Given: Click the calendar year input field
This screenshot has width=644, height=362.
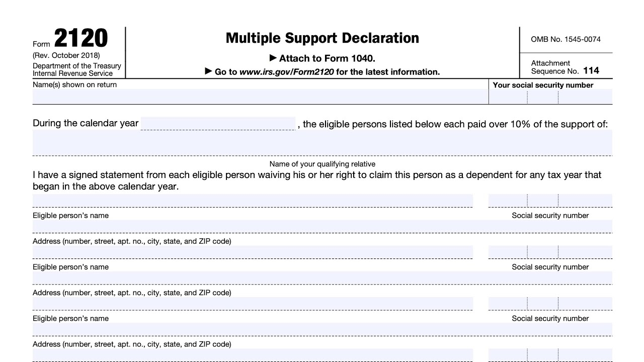Looking at the screenshot, I should tap(218, 123).
